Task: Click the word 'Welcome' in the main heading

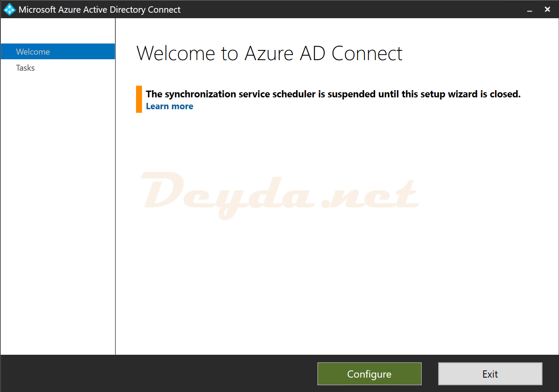Action: click(x=176, y=54)
